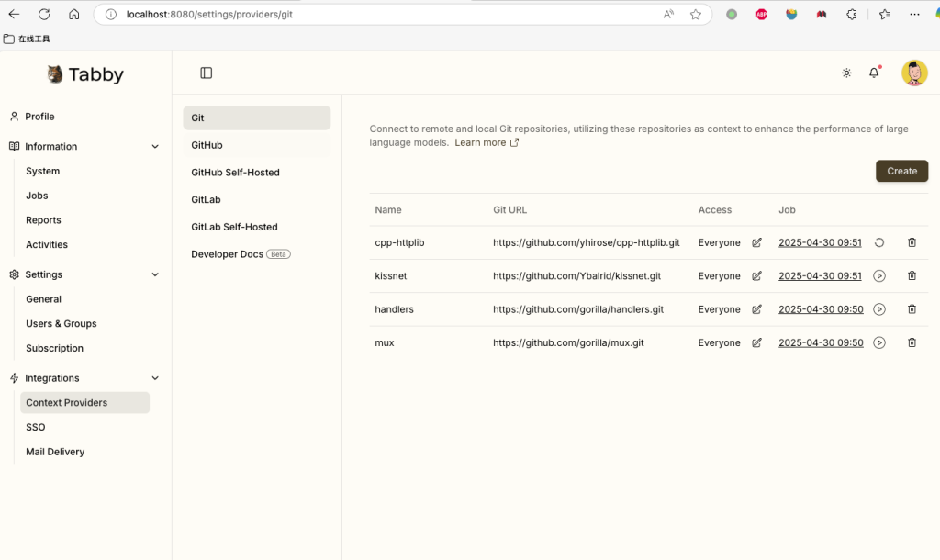Open the Activities page

(x=47, y=244)
